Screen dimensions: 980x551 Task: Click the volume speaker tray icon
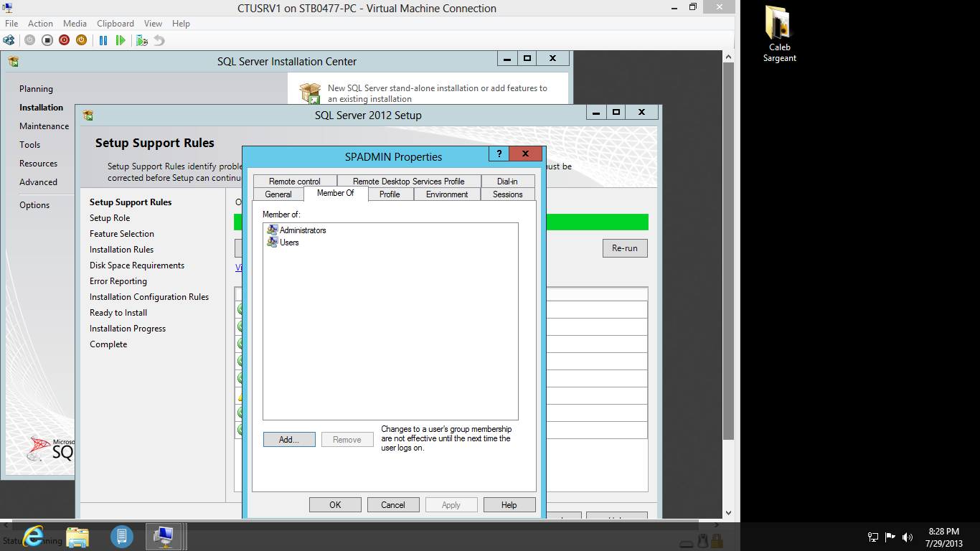[x=908, y=537]
